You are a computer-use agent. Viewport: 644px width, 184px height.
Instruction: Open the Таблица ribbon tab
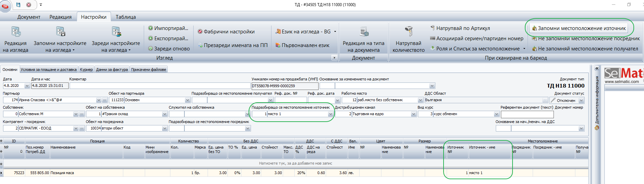point(126,17)
